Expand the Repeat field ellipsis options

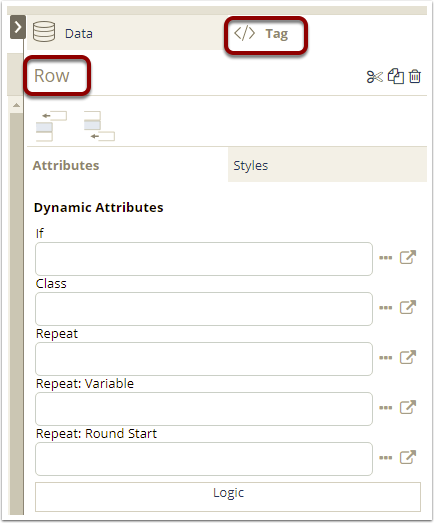point(386,358)
